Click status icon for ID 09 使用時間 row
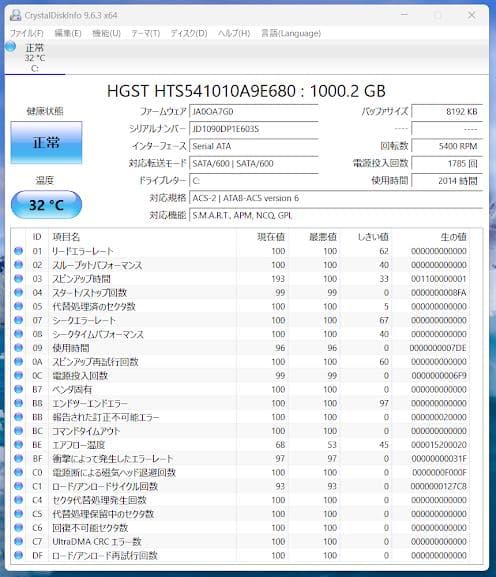The width and height of the screenshot is (496, 577). (18, 348)
